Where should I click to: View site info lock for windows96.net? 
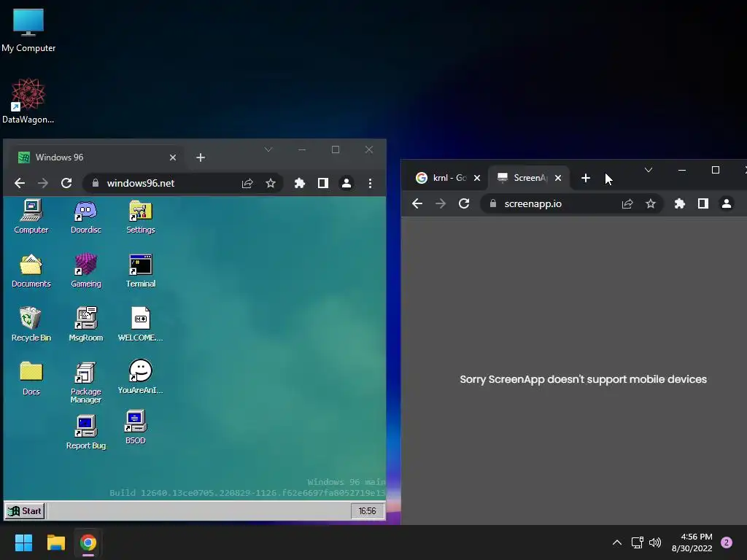click(96, 183)
